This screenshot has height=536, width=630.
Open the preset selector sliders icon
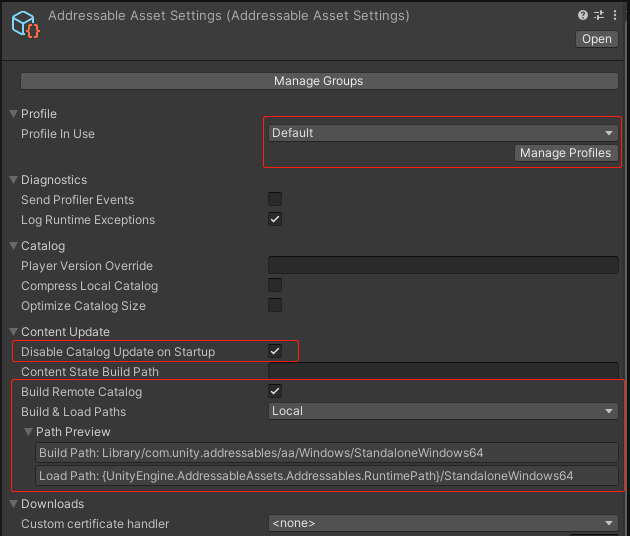pyautogui.click(x=599, y=15)
